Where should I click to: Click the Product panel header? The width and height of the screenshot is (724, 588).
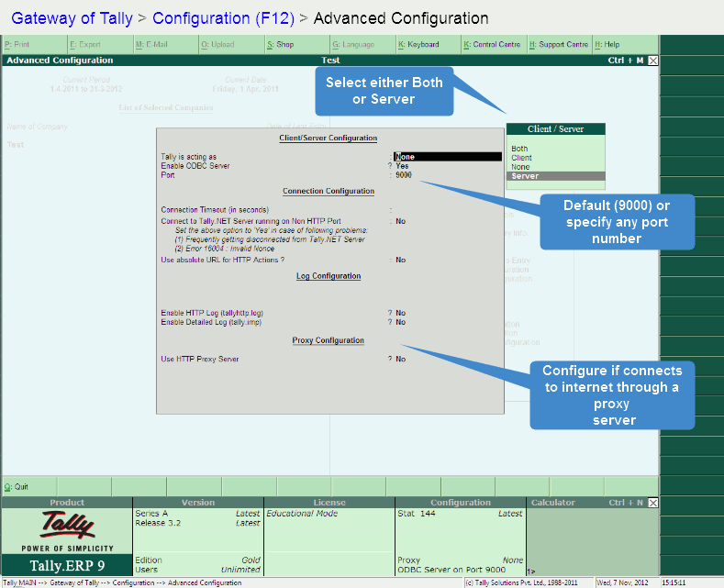pos(67,503)
